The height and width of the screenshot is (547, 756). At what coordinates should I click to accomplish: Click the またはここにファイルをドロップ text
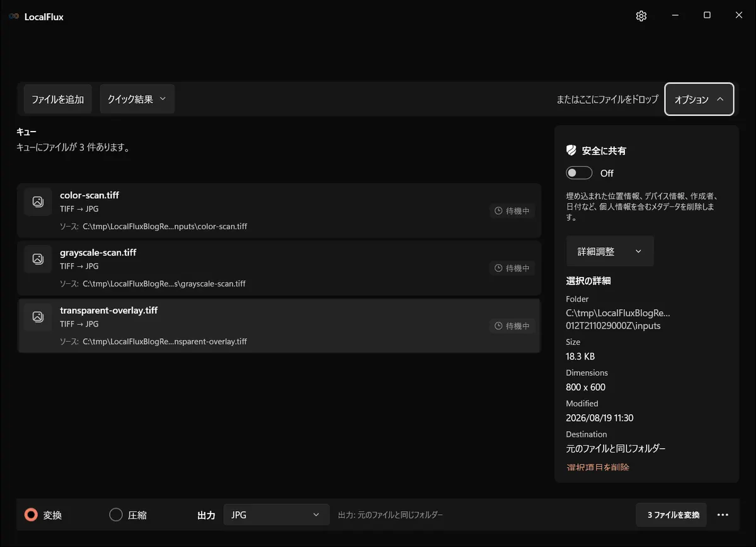607,99
